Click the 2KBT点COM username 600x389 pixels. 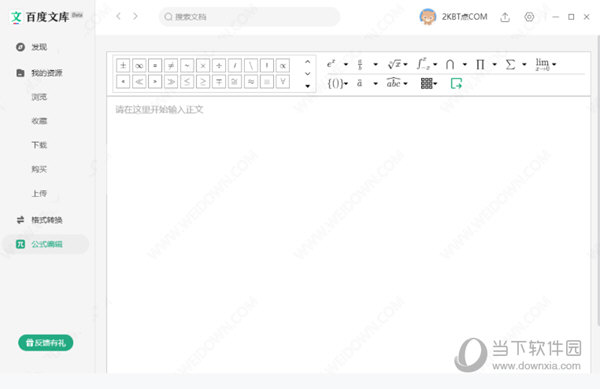(x=465, y=17)
